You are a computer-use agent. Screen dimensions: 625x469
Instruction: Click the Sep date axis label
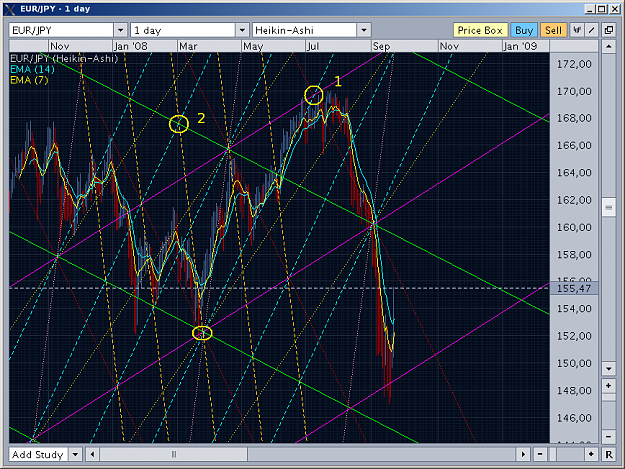[x=381, y=46]
